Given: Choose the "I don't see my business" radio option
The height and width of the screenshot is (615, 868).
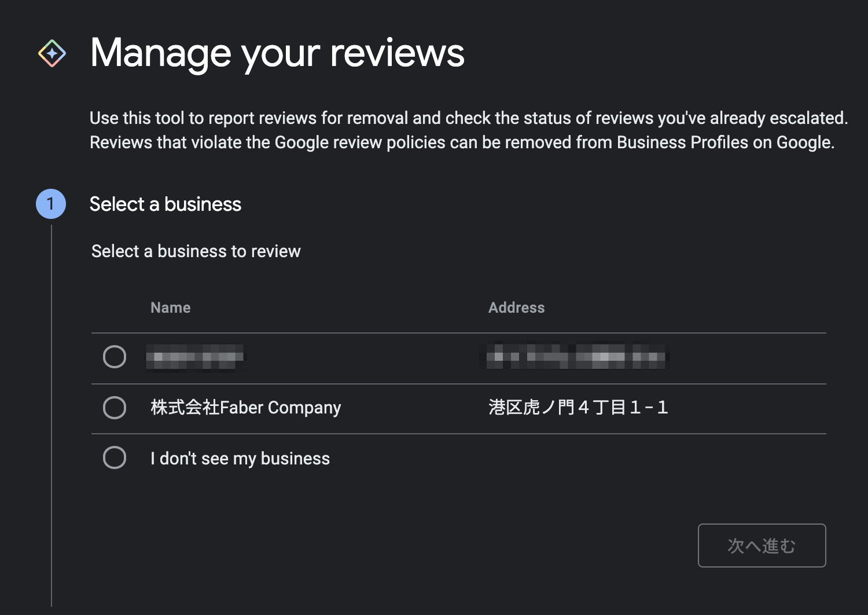Looking at the screenshot, I should 115,457.
